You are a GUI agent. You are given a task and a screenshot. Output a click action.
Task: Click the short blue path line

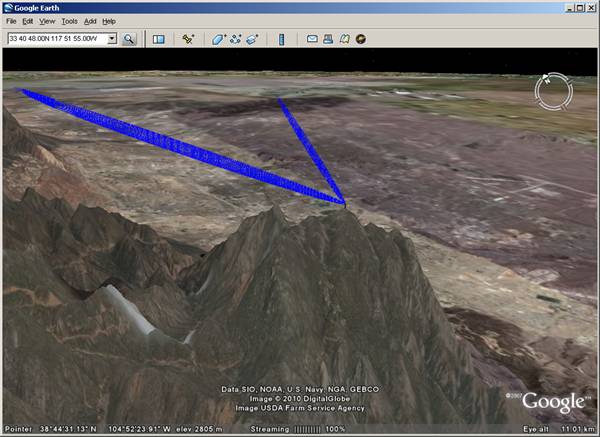point(310,149)
